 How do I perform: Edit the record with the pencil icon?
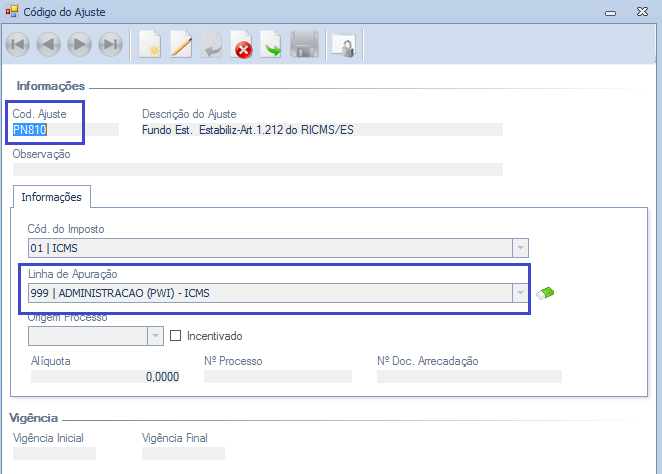pos(181,44)
